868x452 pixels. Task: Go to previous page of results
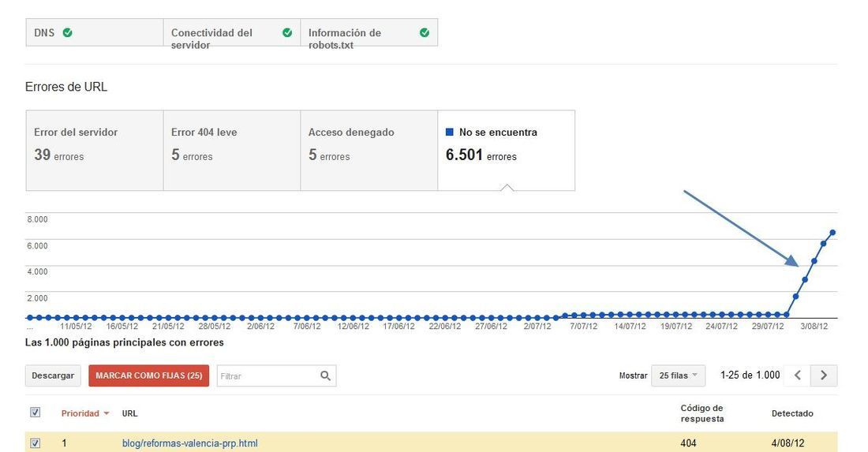(798, 375)
